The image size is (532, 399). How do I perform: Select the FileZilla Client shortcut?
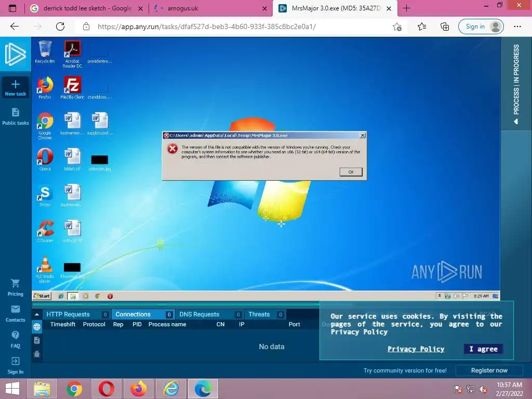point(72,87)
